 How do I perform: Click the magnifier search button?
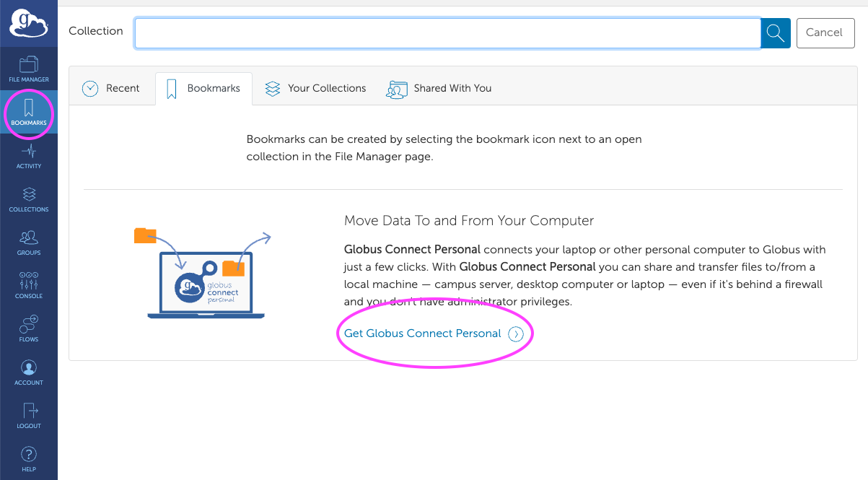[x=776, y=33]
